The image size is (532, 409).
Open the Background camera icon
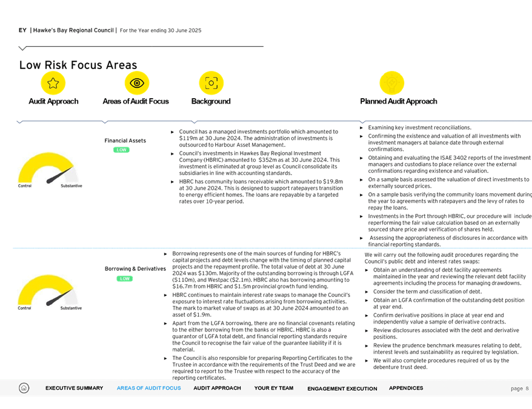point(211,84)
